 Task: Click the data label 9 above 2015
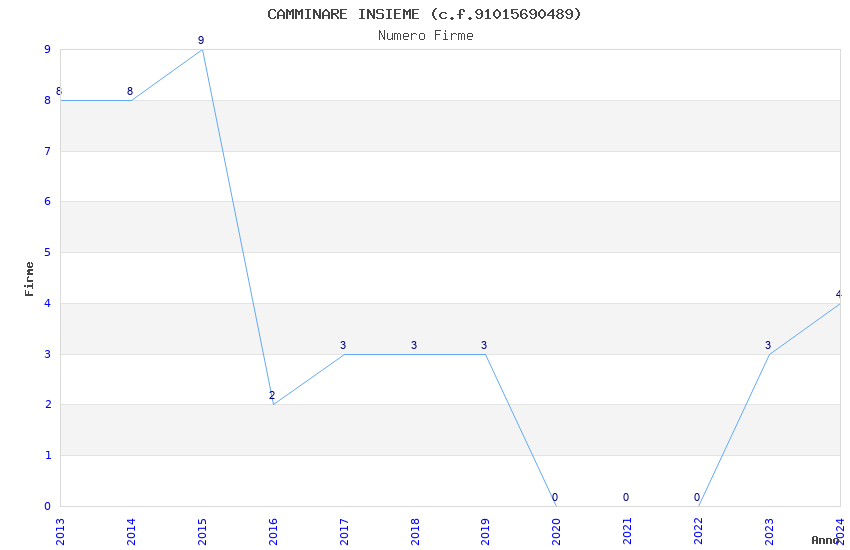coord(201,41)
